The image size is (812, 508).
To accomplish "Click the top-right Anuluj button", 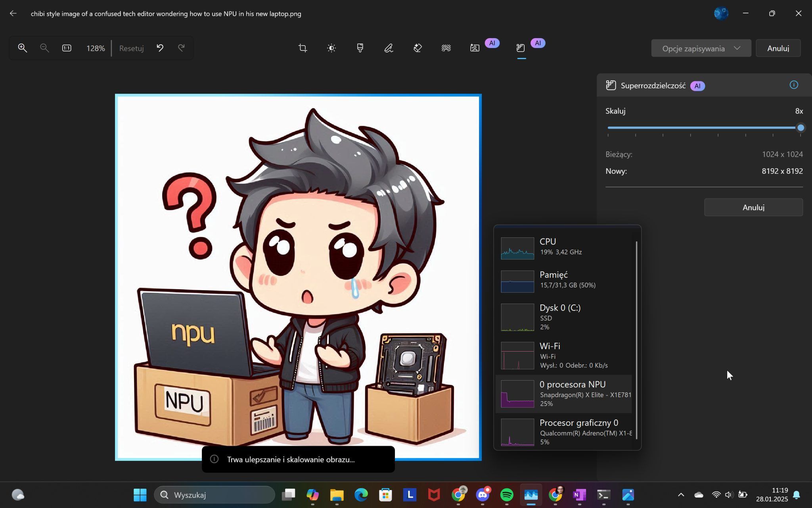I will 778,48.
